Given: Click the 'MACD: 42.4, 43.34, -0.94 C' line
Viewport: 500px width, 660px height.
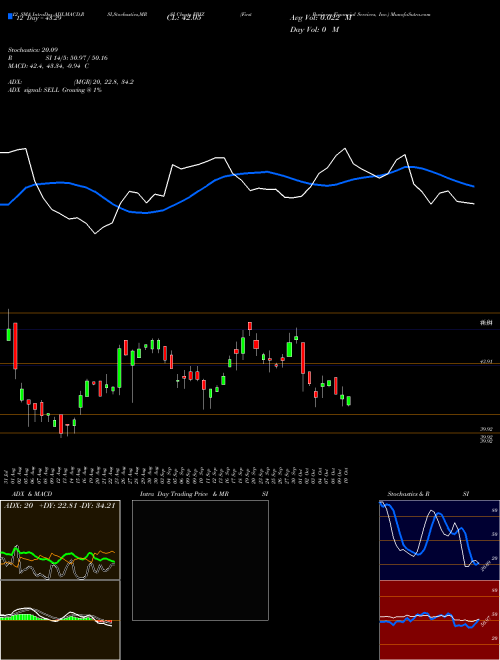Looking at the screenshot, I should (x=48, y=66).
